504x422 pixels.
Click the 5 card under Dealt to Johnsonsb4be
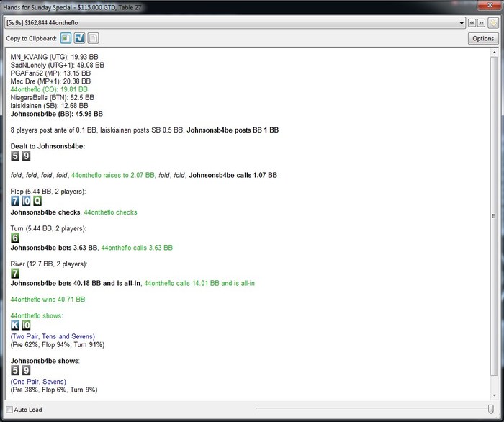pyautogui.click(x=15, y=156)
